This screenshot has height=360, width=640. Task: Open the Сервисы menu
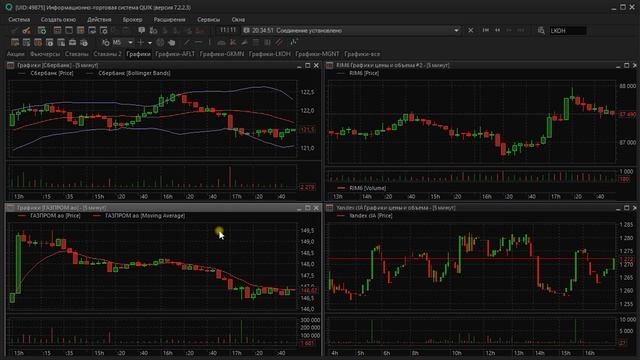[209, 20]
